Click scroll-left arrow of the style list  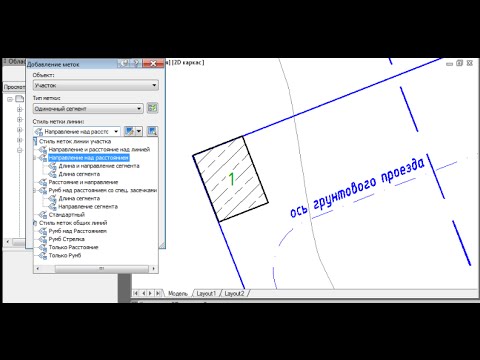(37, 269)
